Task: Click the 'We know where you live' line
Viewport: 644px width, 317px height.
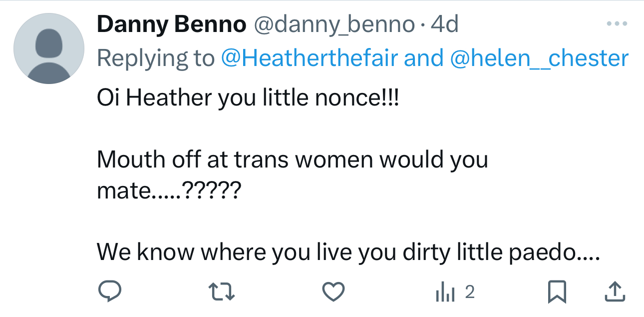Action: [348, 252]
